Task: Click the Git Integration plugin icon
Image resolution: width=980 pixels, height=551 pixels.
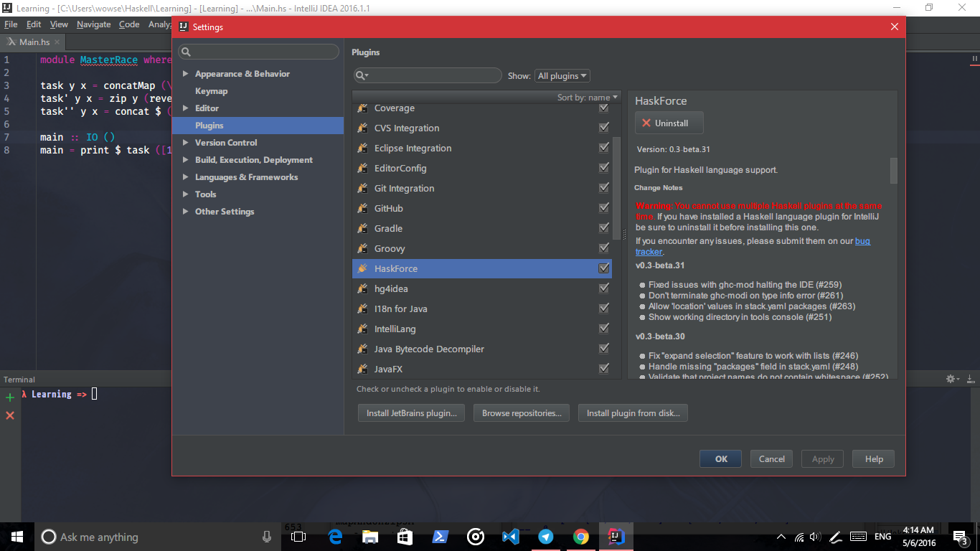Action: tap(362, 188)
